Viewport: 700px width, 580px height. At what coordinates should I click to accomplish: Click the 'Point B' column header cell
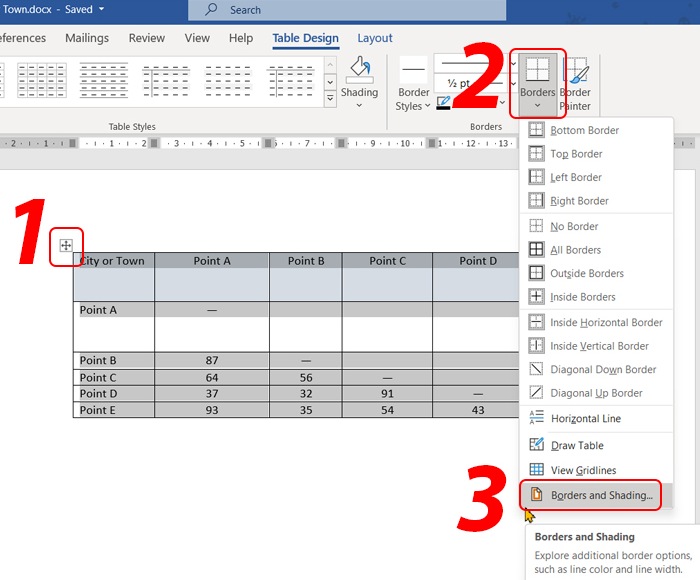[x=306, y=277]
